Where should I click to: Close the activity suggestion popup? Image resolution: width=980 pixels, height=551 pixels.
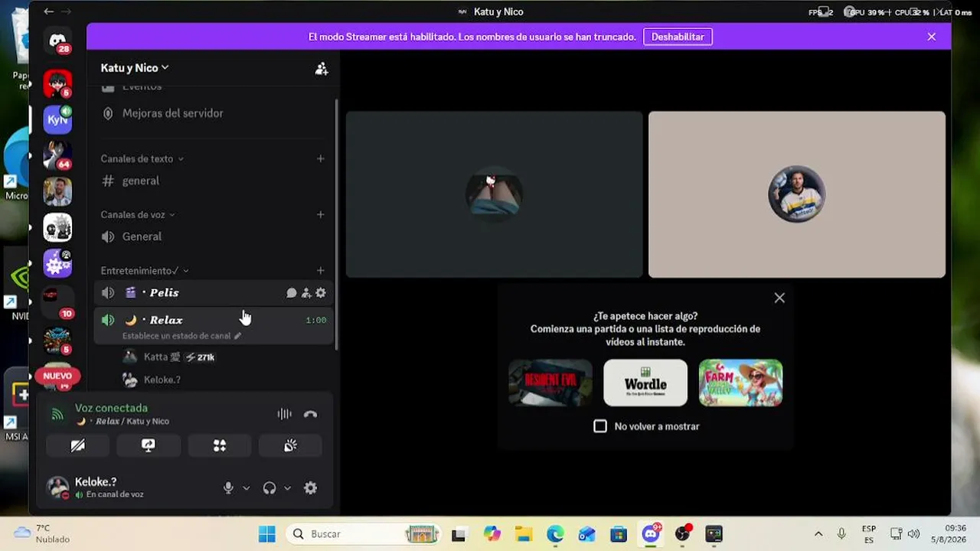779,298
